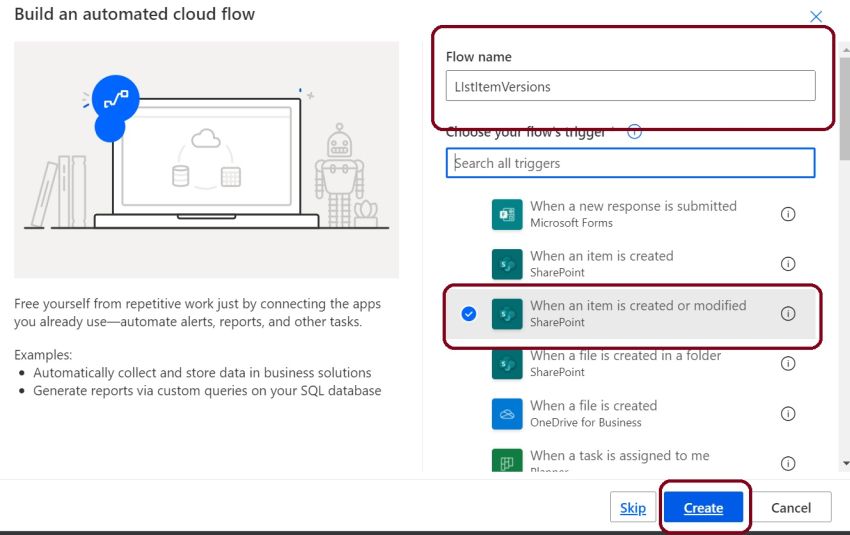Click the Create button
The height and width of the screenshot is (535, 850).
click(x=703, y=507)
